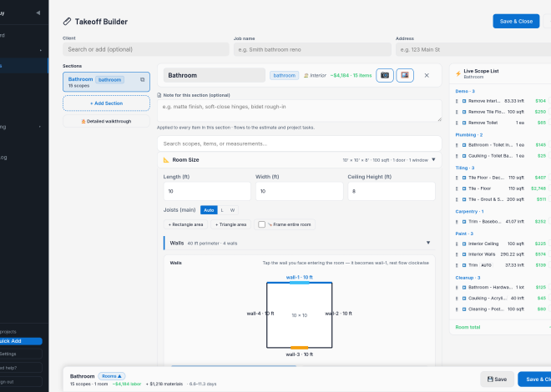551x392 pixels.
Task: Click + Add Section
Action: pos(107,103)
